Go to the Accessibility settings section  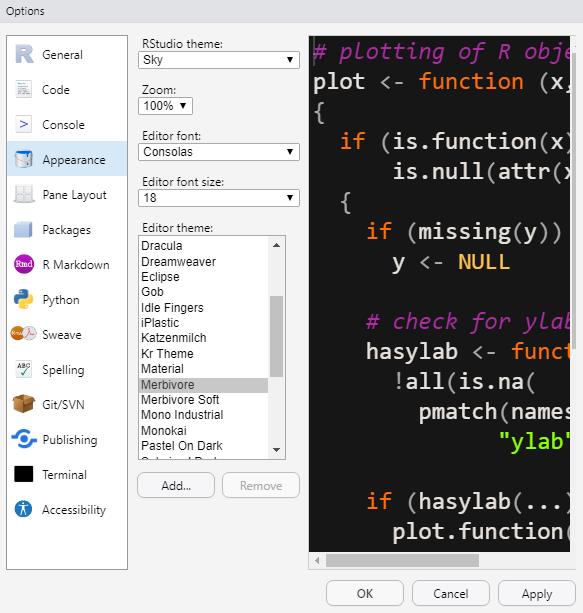[67, 509]
